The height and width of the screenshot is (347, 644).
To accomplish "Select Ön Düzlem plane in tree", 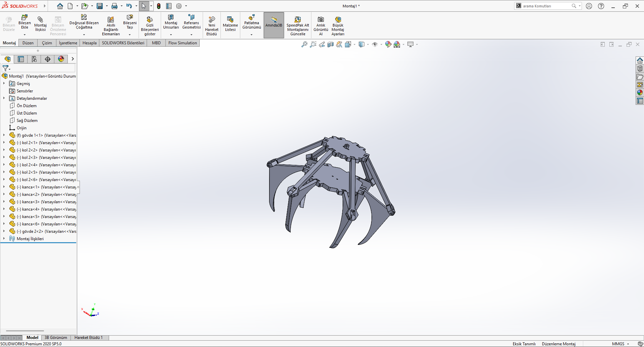I will point(27,106).
